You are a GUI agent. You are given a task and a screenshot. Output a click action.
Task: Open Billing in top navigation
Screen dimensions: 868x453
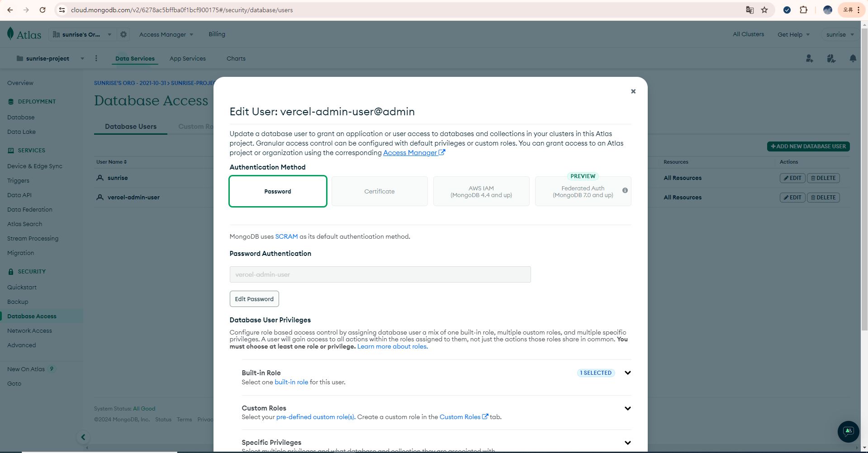click(x=217, y=34)
